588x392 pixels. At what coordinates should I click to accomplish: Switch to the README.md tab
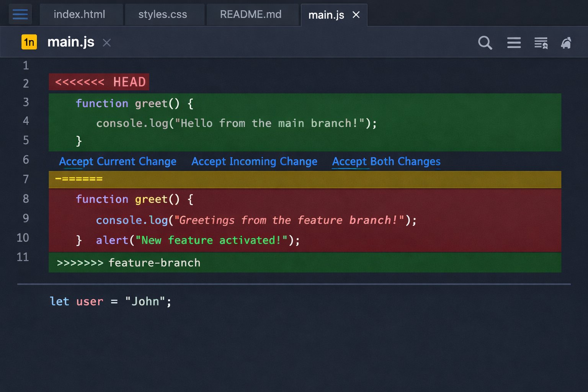tap(252, 15)
